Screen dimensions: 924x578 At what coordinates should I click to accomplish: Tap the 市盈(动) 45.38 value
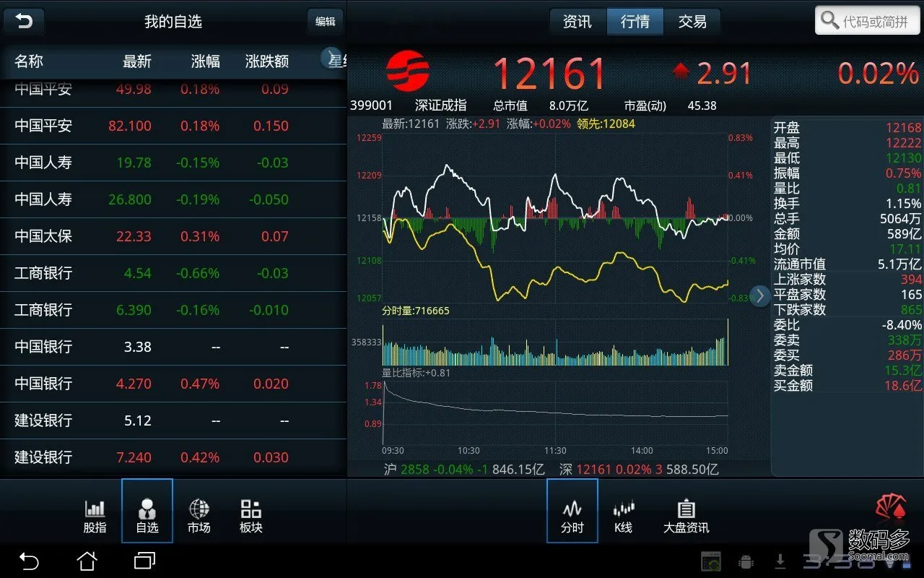pos(671,105)
